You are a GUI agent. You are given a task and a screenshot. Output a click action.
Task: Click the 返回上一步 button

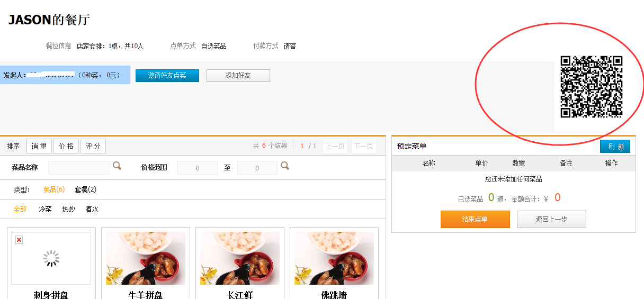click(551, 219)
